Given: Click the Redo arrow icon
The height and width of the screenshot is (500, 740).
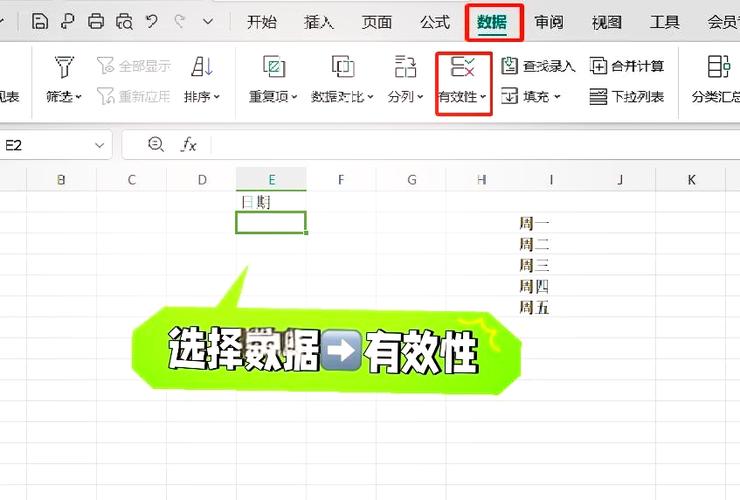Looking at the screenshot, I should (x=180, y=22).
